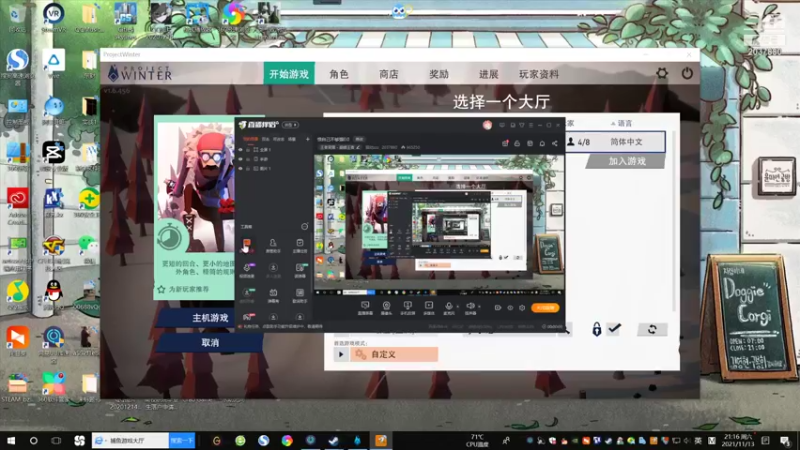Open the taskbar clock showing 21:16
Image resolution: width=800 pixels, height=450 pixels.
click(x=739, y=440)
